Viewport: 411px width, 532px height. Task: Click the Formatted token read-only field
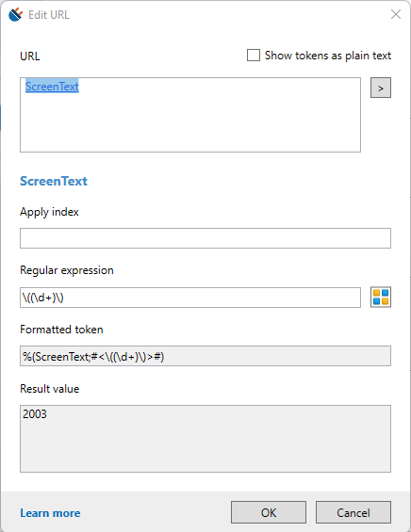pyautogui.click(x=205, y=356)
